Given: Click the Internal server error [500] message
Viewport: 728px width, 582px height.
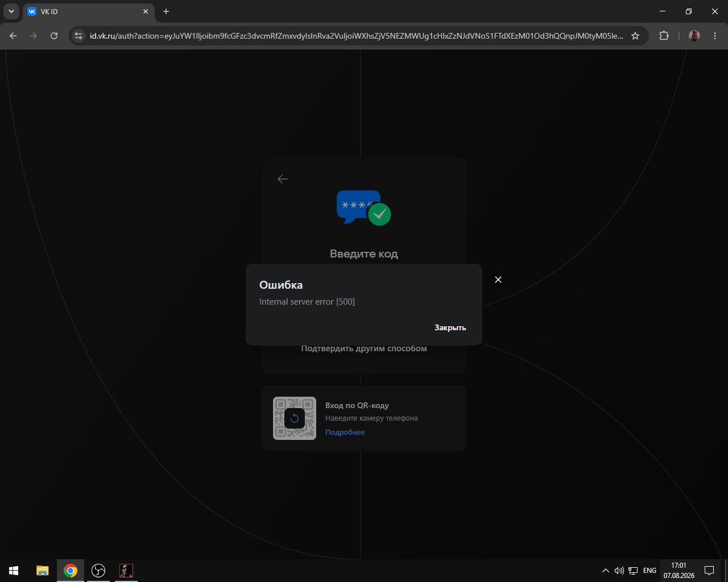Looking at the screenshot, I should point(307,302).
